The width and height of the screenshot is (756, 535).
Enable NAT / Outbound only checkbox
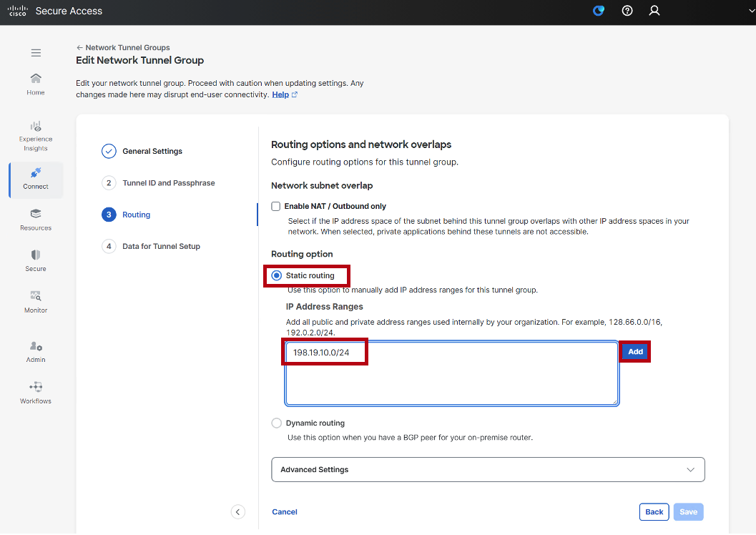275,206
